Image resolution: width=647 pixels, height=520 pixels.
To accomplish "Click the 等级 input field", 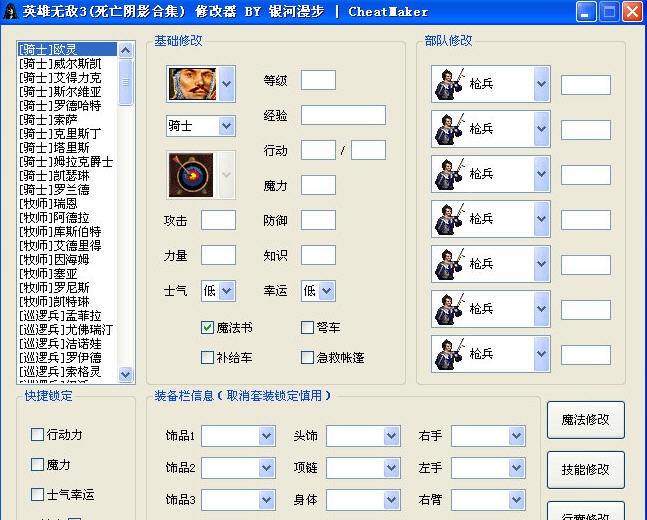I will (318, 80).
